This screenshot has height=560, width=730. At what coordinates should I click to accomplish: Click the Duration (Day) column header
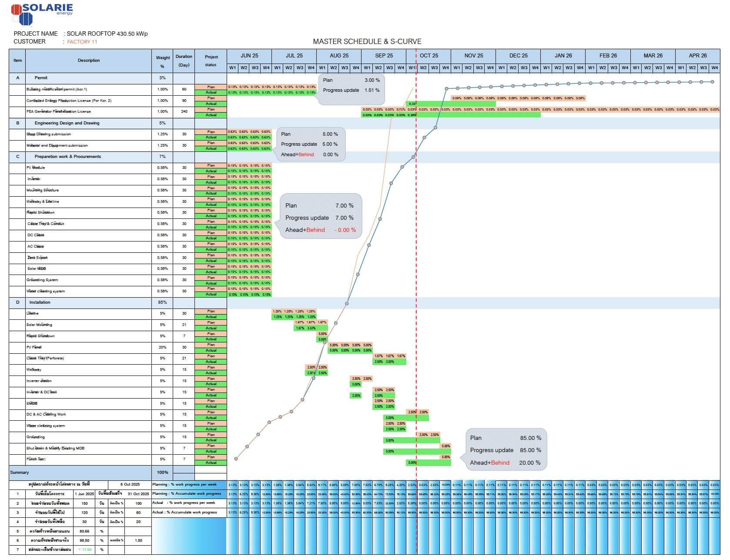(x=184, y=60)
